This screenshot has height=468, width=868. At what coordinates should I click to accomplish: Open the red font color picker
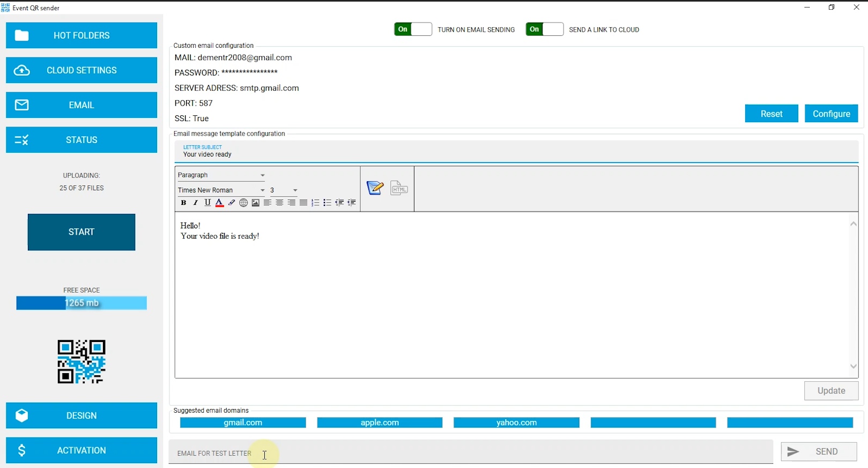point(219,203)
